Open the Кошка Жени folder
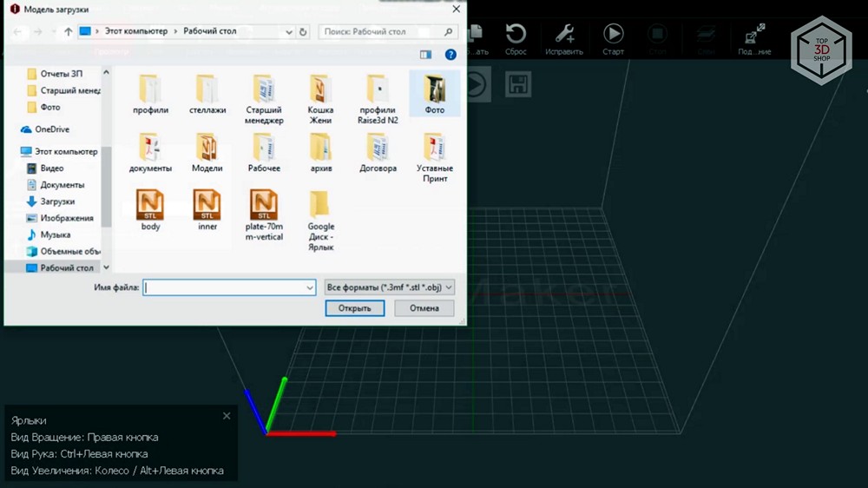This screenshot has width=868, height=488. [x=320, y=99]
